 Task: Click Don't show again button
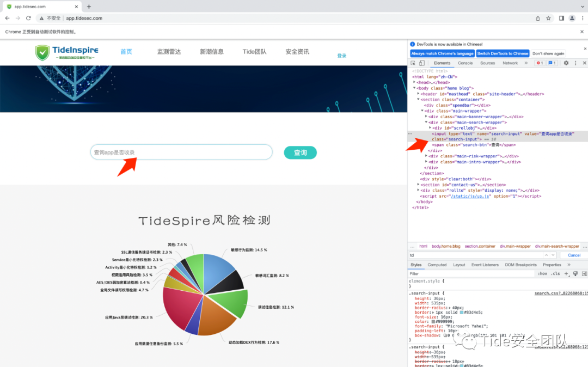(548, 53)
